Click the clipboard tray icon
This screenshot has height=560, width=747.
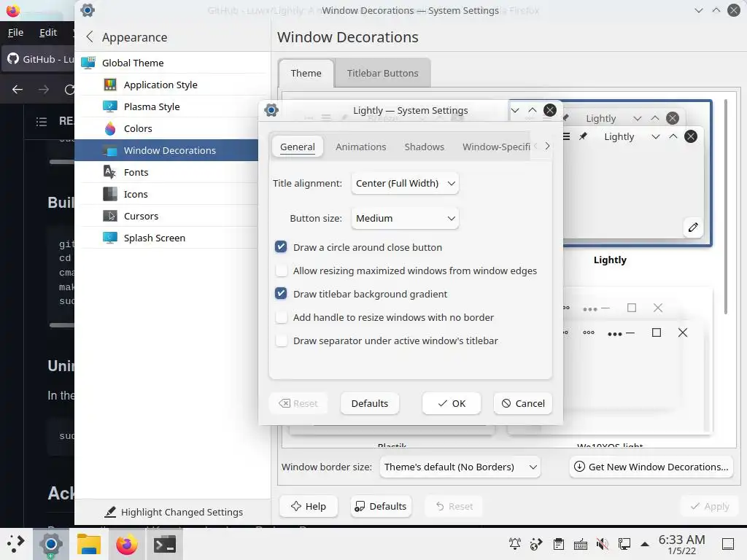558,544
